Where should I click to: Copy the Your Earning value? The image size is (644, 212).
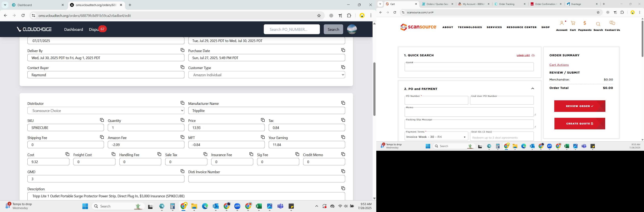click(x=343, y=137)
